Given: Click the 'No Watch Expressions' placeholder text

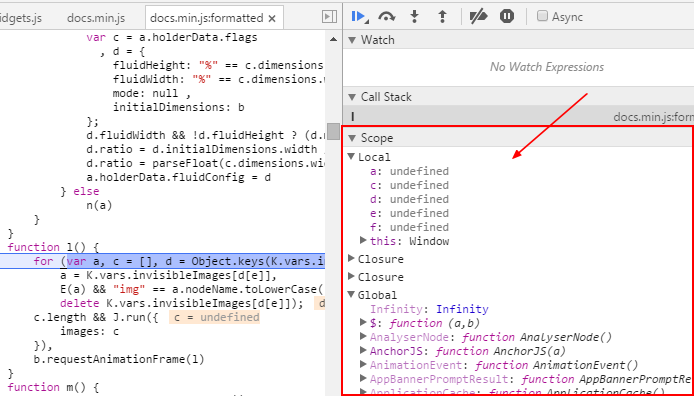Looking at the screenshot, I should point(547,67).
